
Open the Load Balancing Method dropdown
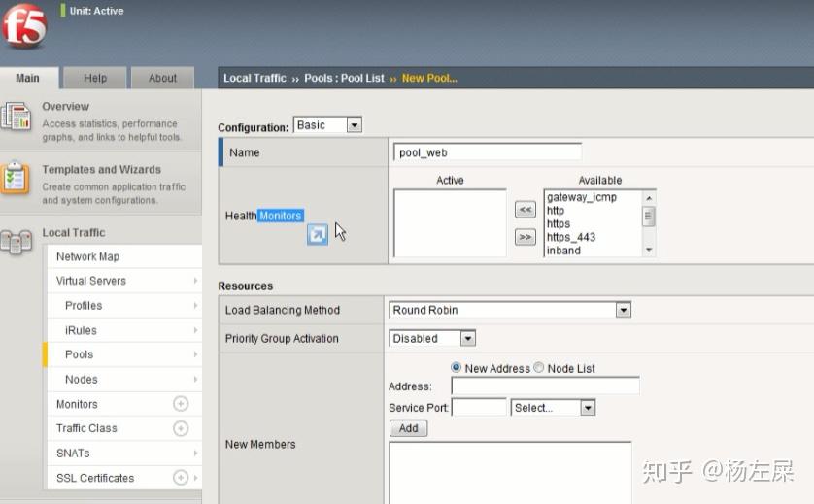point(510,310)
